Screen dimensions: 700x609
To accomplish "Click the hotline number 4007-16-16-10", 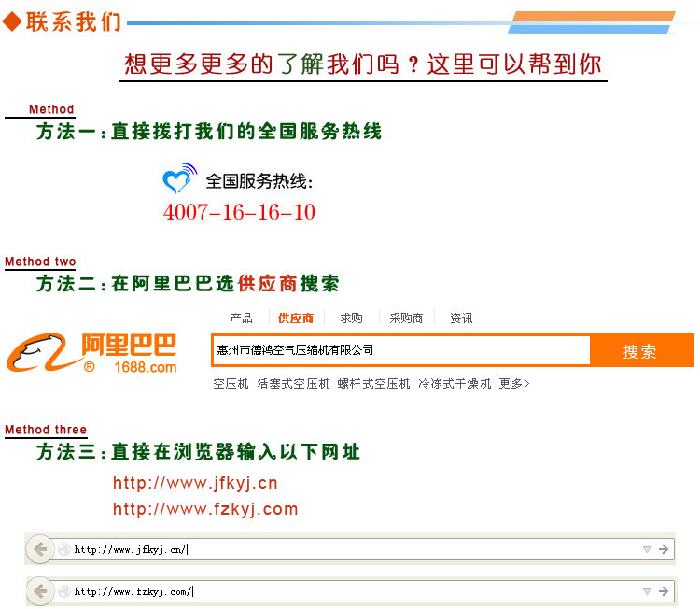I will pos(239,212).
